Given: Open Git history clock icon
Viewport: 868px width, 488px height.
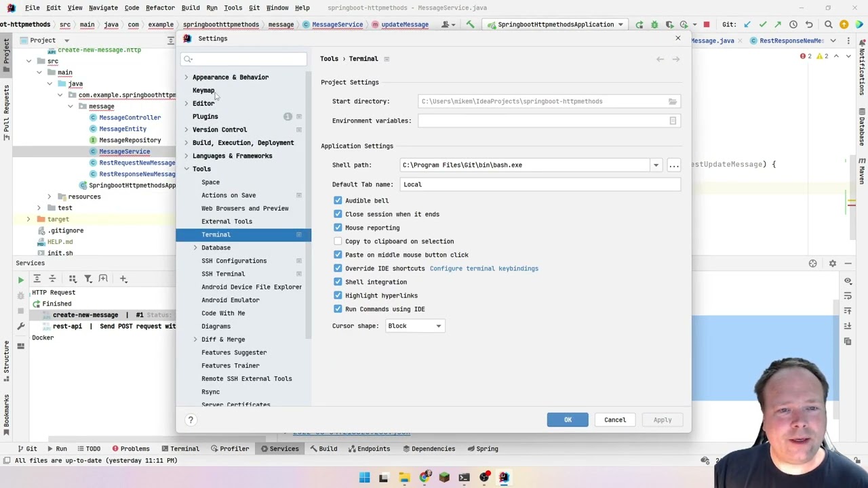Looking at the screenshot, I should (x=793, y=24).
